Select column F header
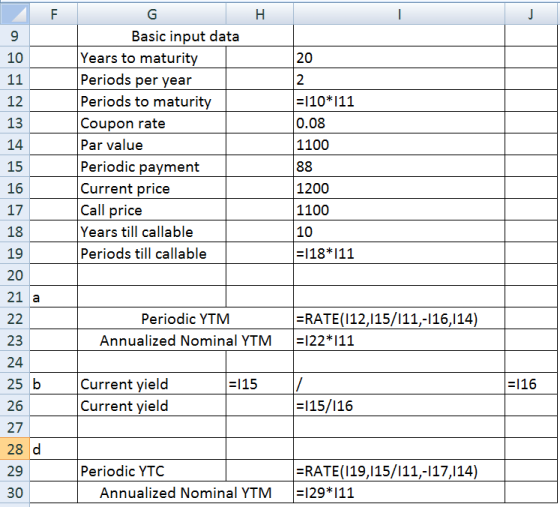 [54, 14]
